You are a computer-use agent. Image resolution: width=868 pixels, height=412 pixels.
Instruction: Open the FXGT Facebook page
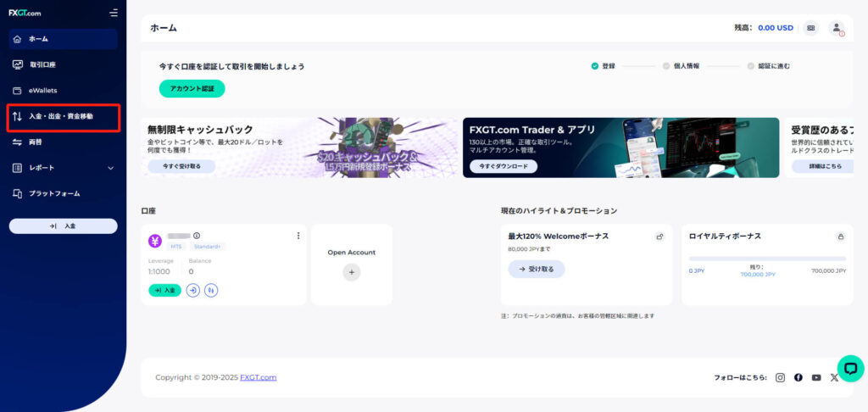pyautogui.click(x=798, y=377)
